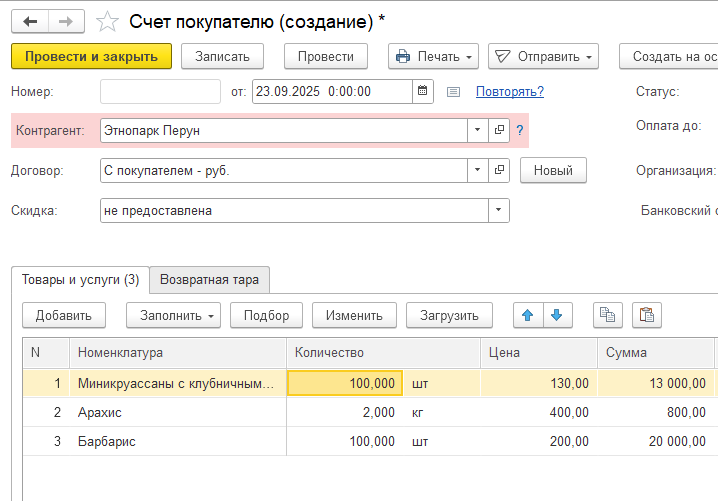718x501 pixels.
Task: Add document to favorites with star icon
Action: (107, 22)
